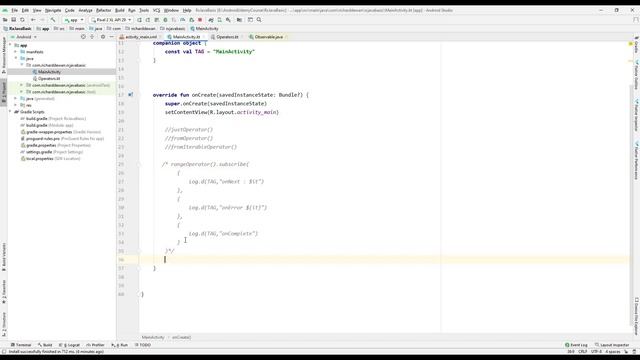Open the Pixel 2 XL API 29 device dropdown
Viewport: 640px width, 360px height.
111,20
